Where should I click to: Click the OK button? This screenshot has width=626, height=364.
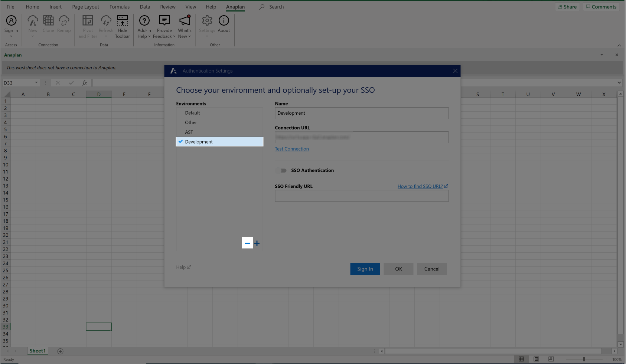tap(398, 269)
